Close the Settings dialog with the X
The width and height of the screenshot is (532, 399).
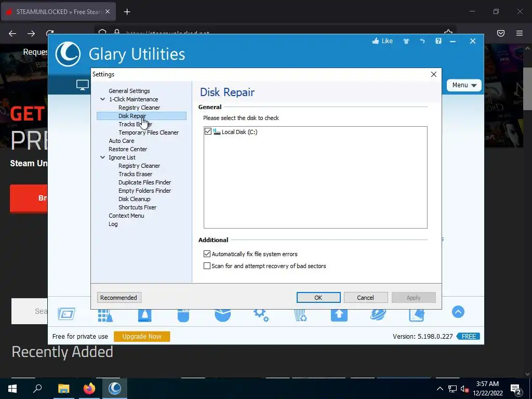[434, 74]
